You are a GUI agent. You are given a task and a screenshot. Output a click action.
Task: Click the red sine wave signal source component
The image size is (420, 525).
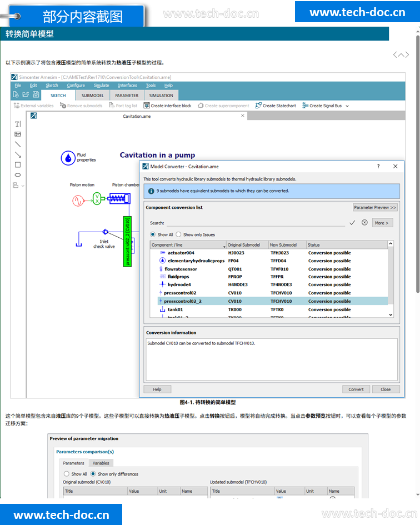78,201
